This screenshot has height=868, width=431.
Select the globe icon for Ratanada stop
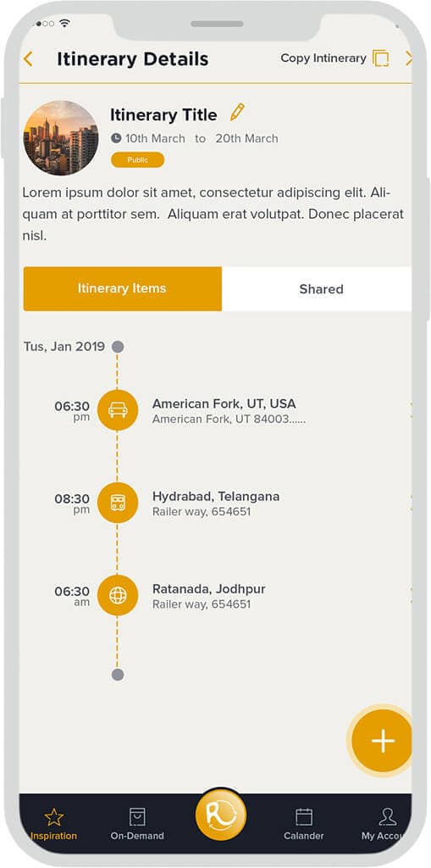[x=118, y=595]
